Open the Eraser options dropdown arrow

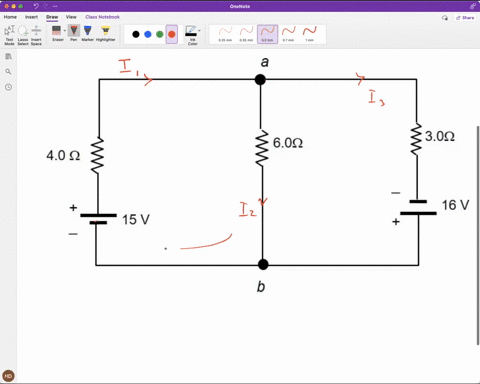[x=65, y=31]
